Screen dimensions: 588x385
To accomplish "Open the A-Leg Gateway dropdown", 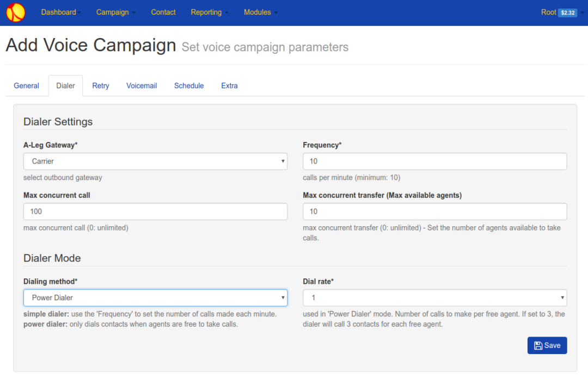I will 155,161.
